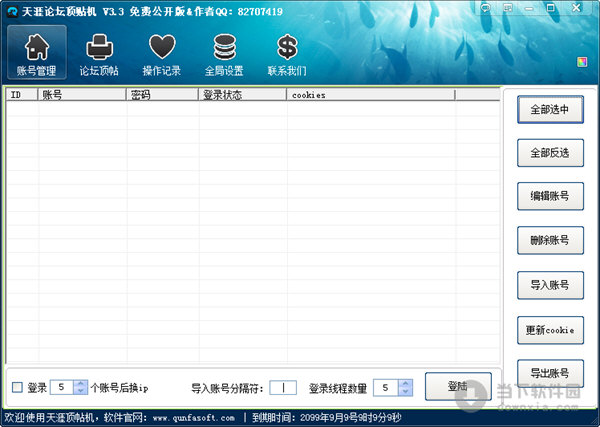This screenshot has width=600, height=427.
Task: Click 更新cookie button
Action: (x=550, y=330)
